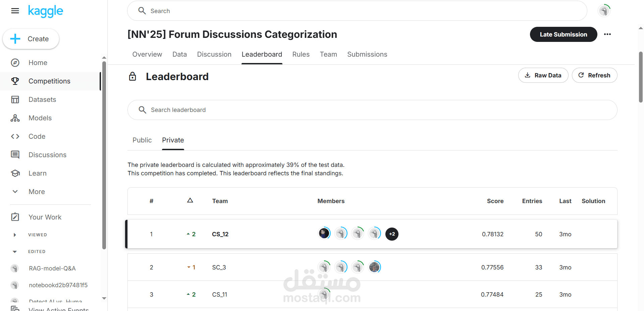This screenshot has height=311, width=644.
Task: Collapse the EDITED section
Action: click(15, 252)
